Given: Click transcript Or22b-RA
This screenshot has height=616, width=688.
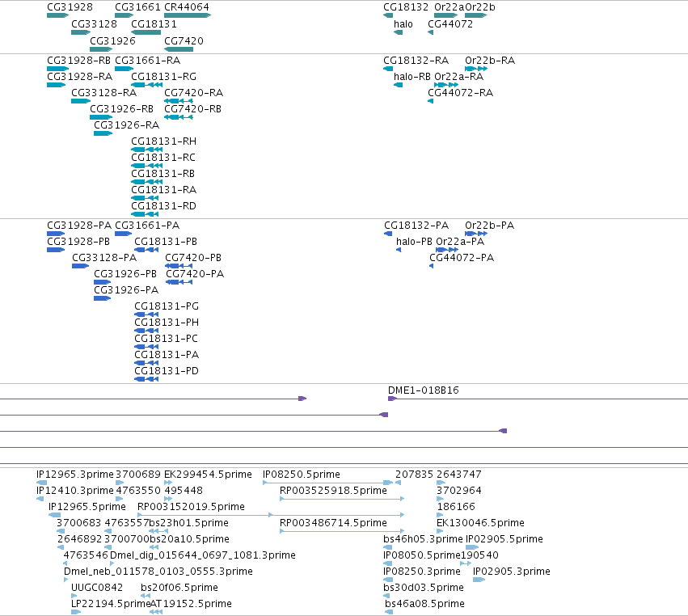Looking at the screenshot, I should click(x=490, y=60).
